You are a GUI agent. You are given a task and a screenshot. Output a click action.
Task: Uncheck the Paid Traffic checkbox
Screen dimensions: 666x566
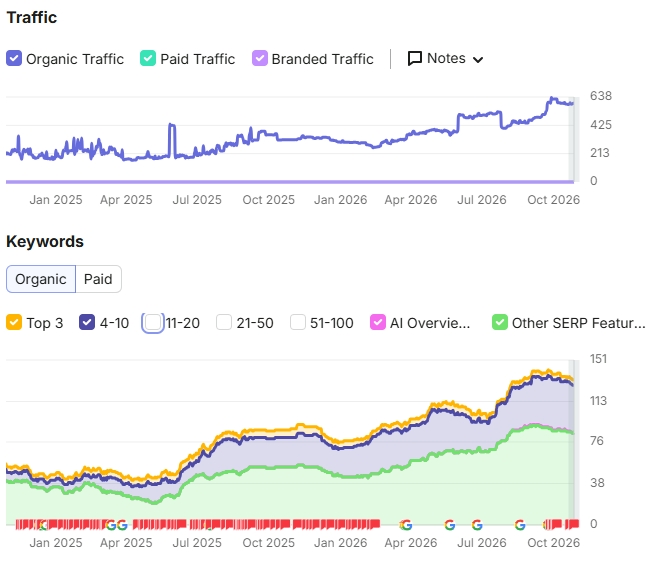coord(148,58)
